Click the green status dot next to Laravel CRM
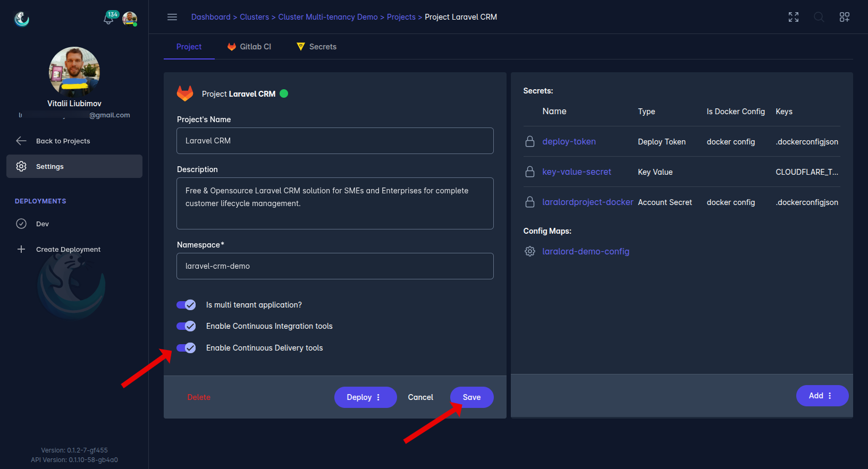868x469 pixels. point(284,93)
